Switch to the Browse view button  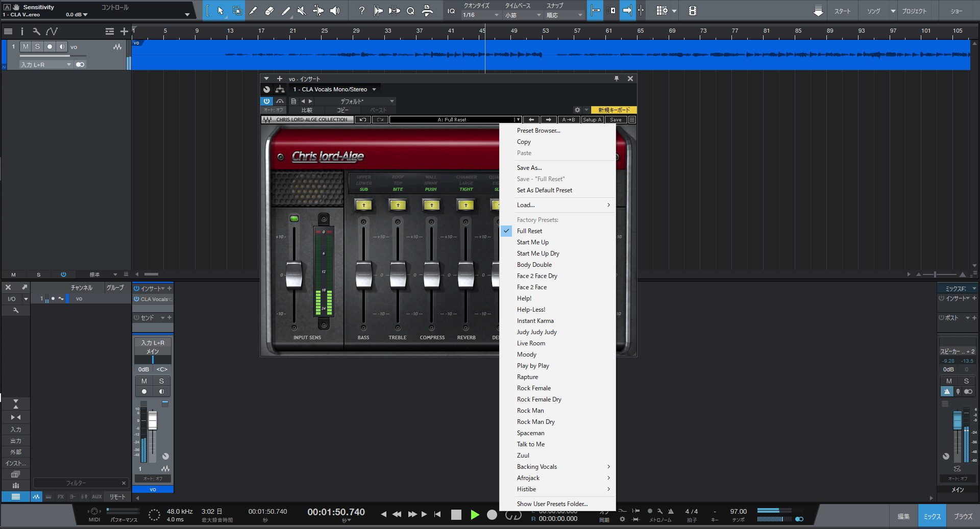click(x=963, y=516)
